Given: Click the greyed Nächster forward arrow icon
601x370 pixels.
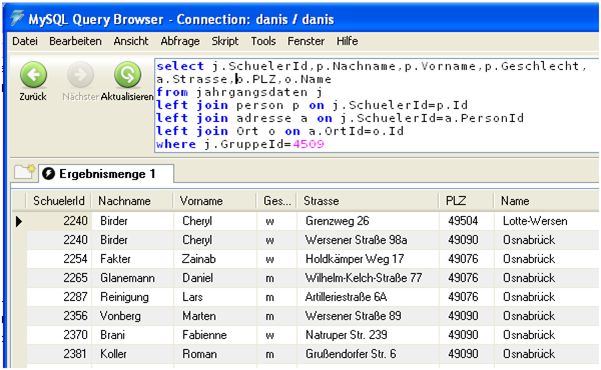Looking at the screenshot, I should [80, 74].
